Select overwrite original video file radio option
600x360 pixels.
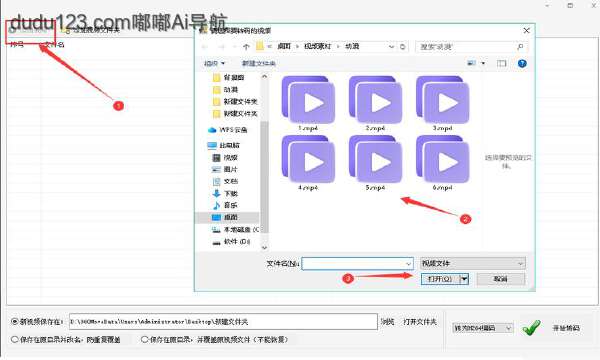coord(144,339)
